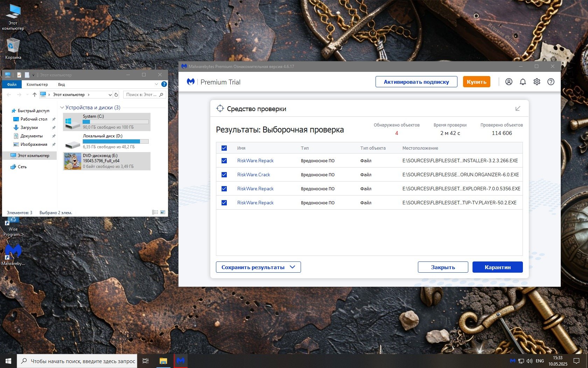Toggle the select-all checkbox in results header

224,148
